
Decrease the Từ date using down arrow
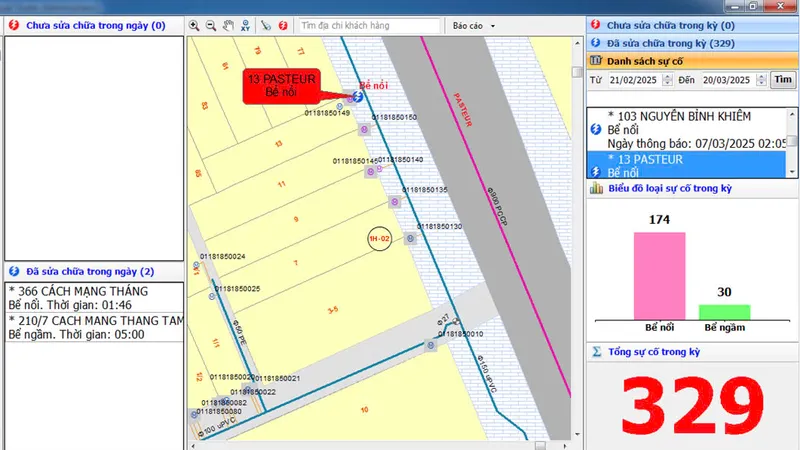point(667,83)
